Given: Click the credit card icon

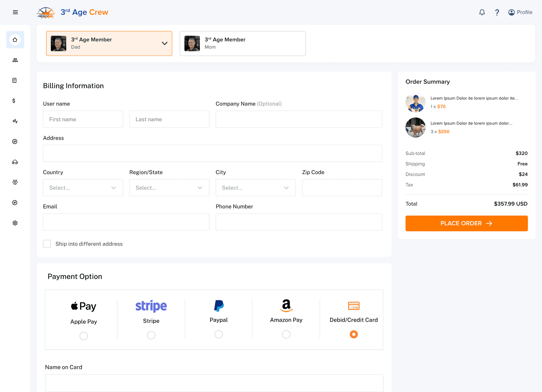Looking at the screenshot, I should 354,306.
